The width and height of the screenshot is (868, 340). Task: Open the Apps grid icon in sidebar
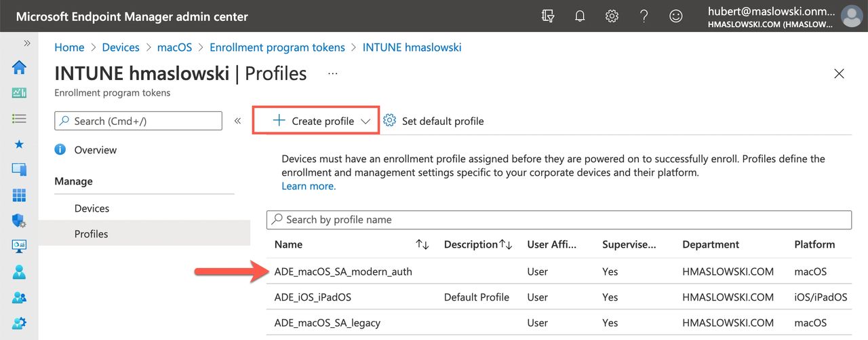pyautogui.click(x=19, y=195)
